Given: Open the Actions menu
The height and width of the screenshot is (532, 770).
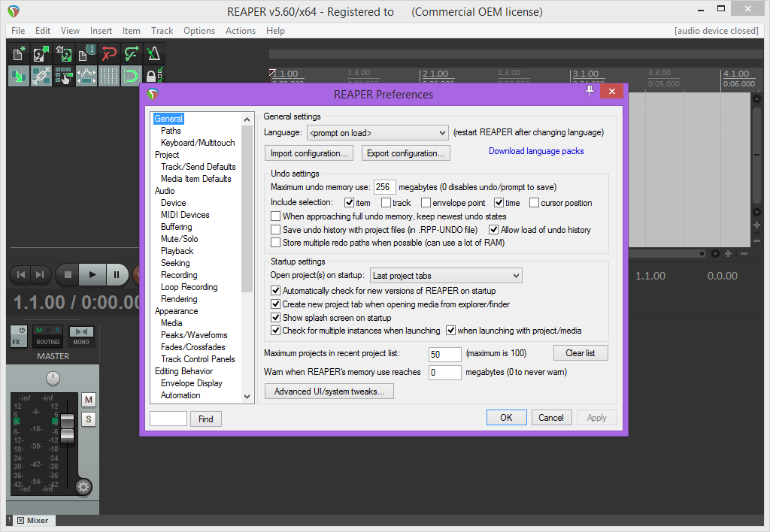Looking at the screenshot, I should point(241,30).
